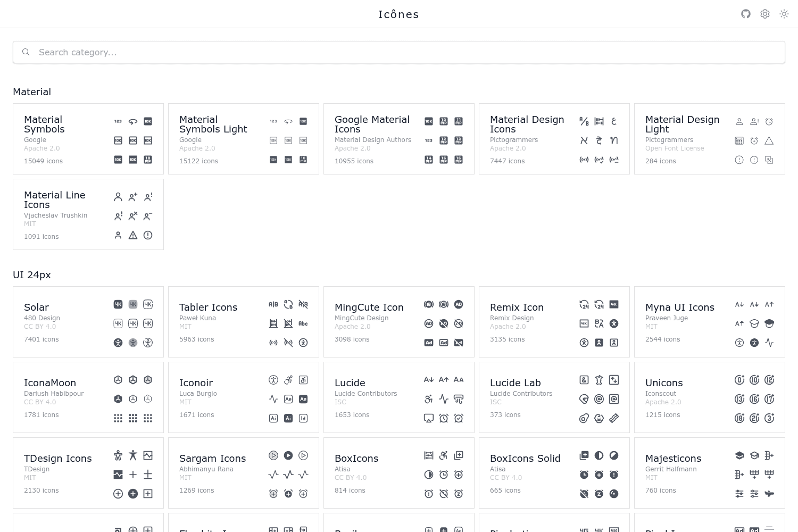Click the "1653 icons" count text
This screenshot has width=798, height=532.
352,415
